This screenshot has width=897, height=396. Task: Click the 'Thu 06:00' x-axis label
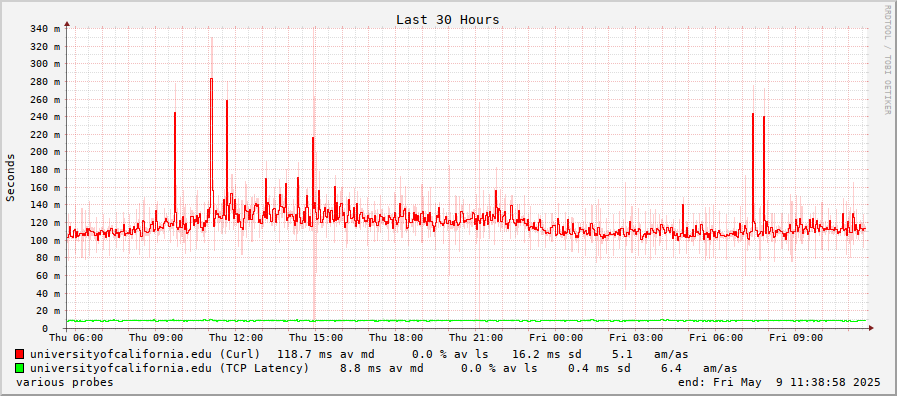click(x=76, y=338)
